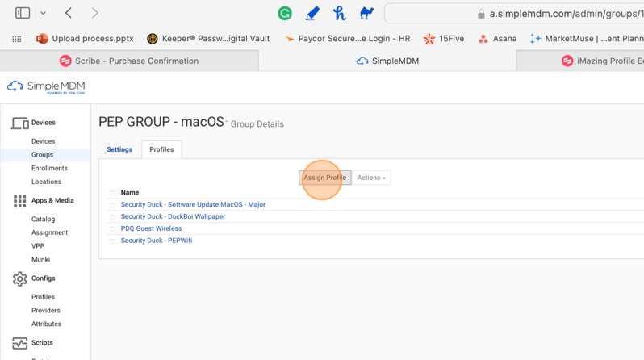644x360 pixels.
Task: Switch to Scribe Purchase Confirmation tab
Action: coord(129,61)
